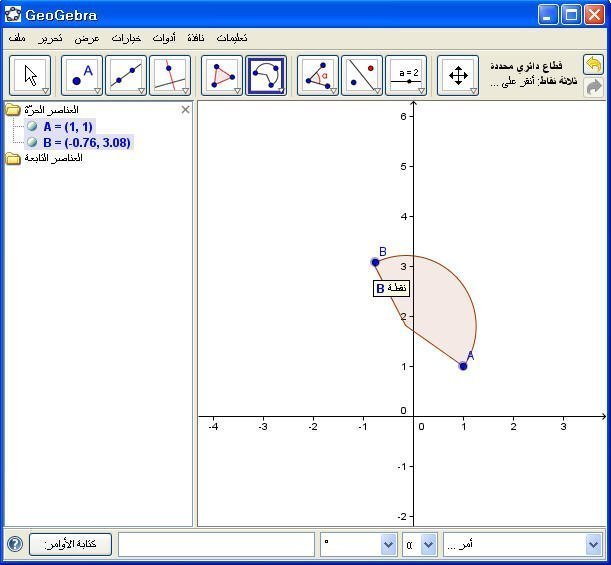The height and width of the screenshot is (565, 611).
Task: Toggle visibility bullet of point B
Action: [33, 143]
